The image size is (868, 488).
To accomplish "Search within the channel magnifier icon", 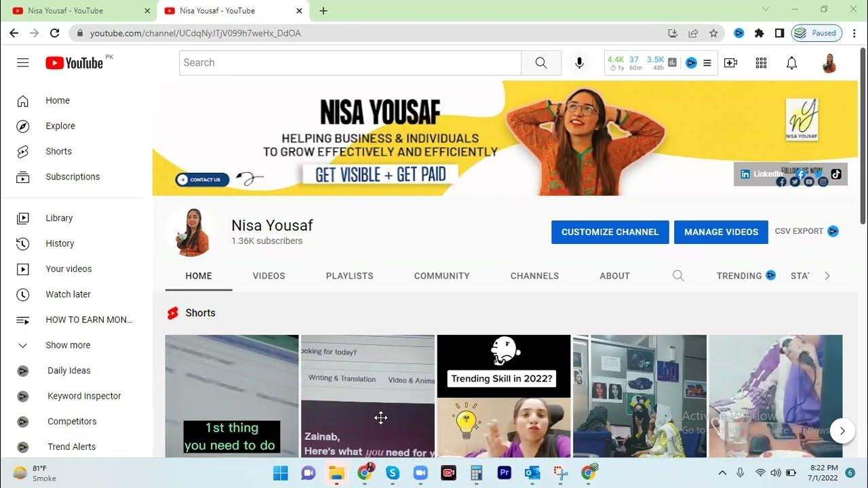I will tap(678, 276).
